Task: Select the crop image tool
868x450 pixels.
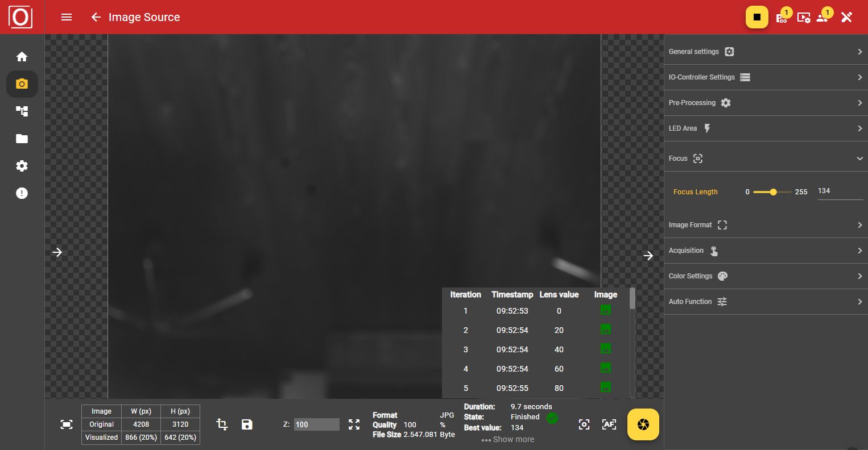Action: coord(221,424)
